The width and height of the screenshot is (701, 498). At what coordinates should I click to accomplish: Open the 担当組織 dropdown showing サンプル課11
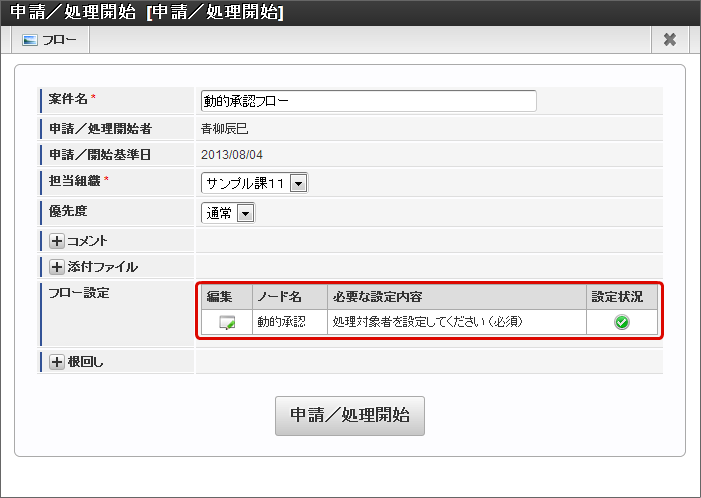(x=254, y=183)
